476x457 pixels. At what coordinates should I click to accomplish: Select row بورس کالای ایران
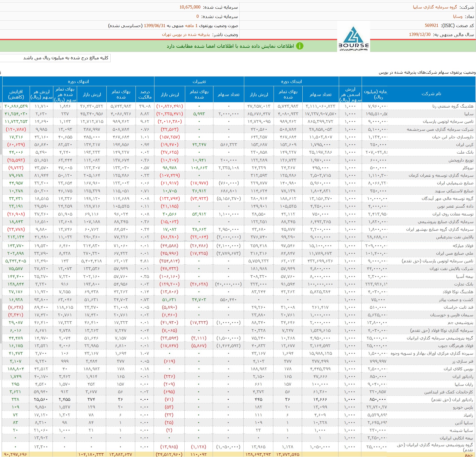tap(239, 369)
